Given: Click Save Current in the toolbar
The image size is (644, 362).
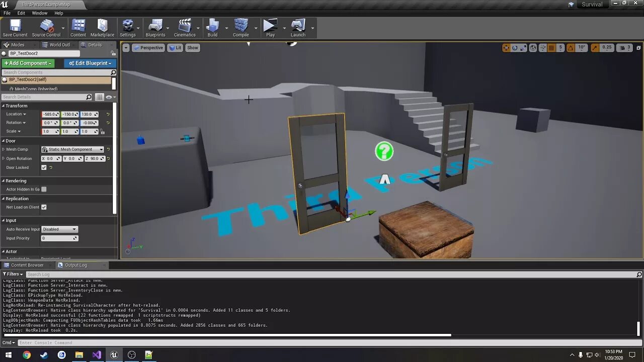Looking at the screenshot, I should (15, 28).
